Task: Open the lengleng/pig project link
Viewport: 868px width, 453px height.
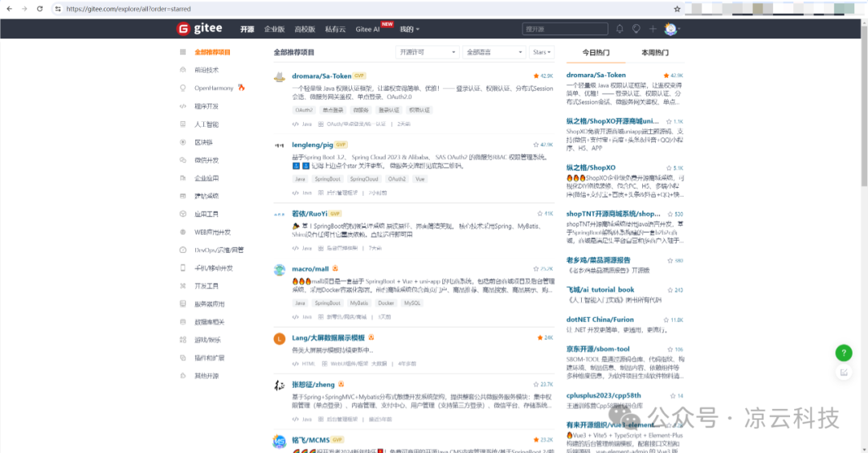Action: (x=312, y=145)
